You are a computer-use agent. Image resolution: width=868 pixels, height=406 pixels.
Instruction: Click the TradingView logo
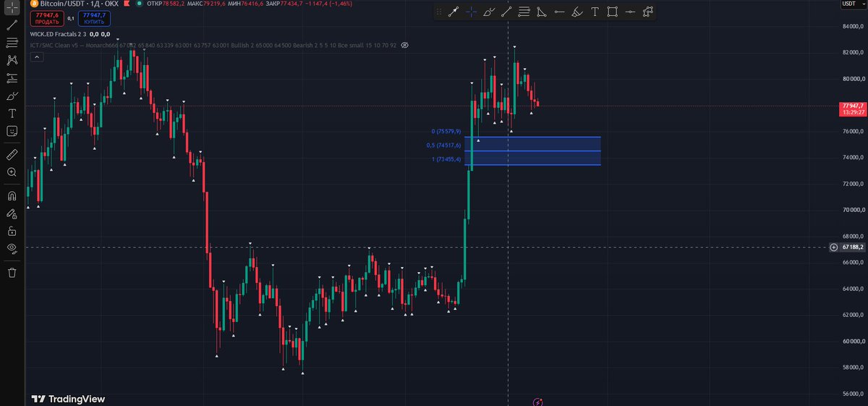69,399
